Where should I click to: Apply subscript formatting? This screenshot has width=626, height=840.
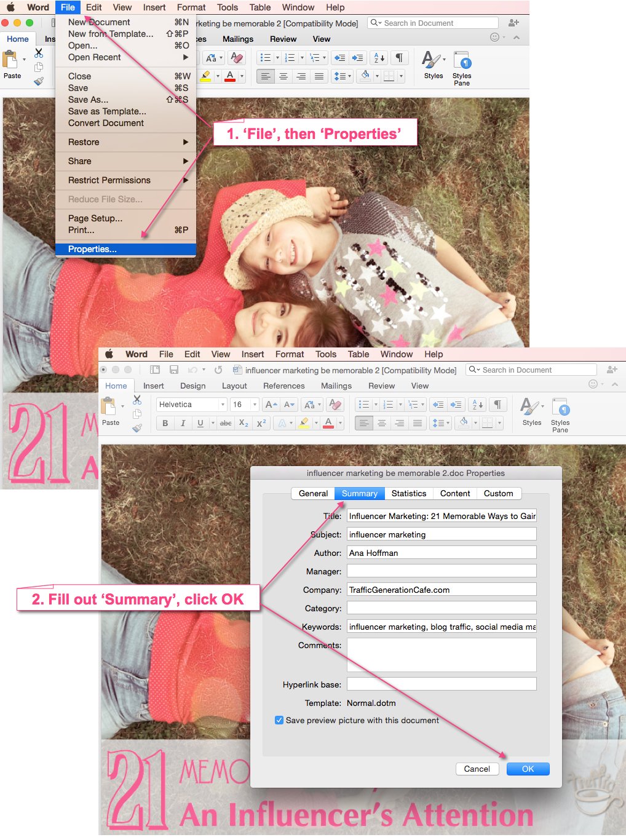[244, 423]
